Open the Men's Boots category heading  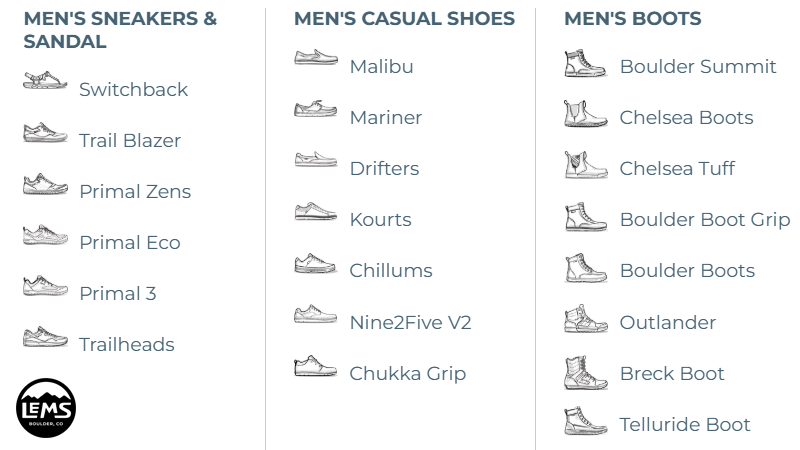(633, 19)
